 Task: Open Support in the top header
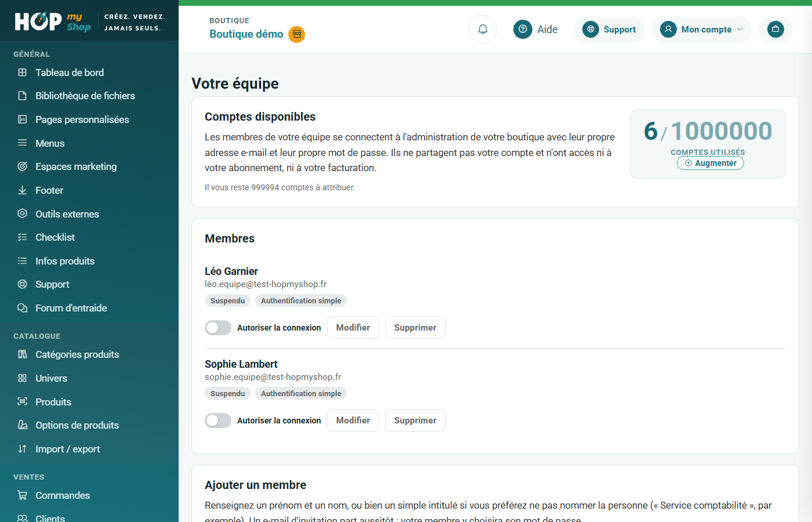tap(609, 29)
